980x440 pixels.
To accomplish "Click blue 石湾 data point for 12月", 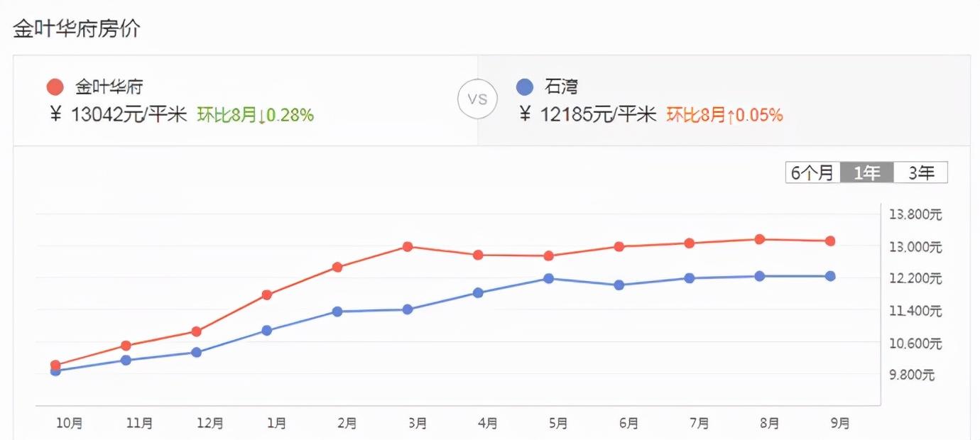I will tap(197, 352).
